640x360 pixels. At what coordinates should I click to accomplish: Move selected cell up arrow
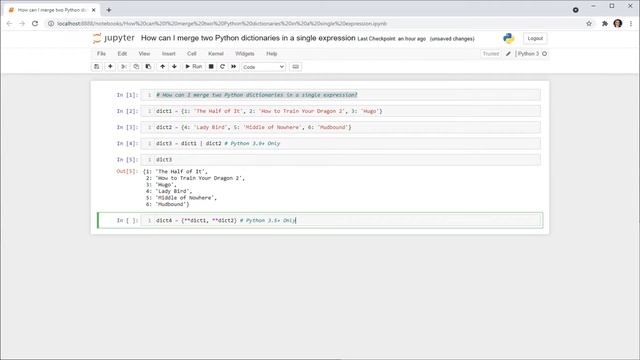click(x=162, y=67)
